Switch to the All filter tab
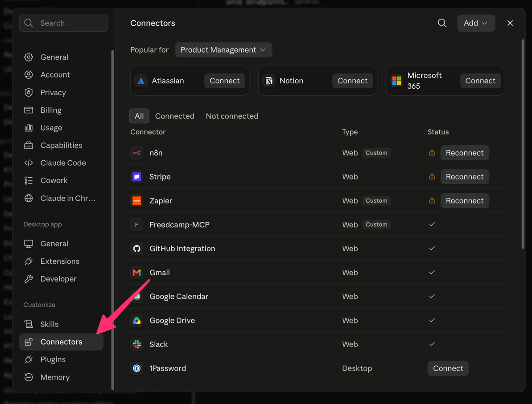 point(139,116)
